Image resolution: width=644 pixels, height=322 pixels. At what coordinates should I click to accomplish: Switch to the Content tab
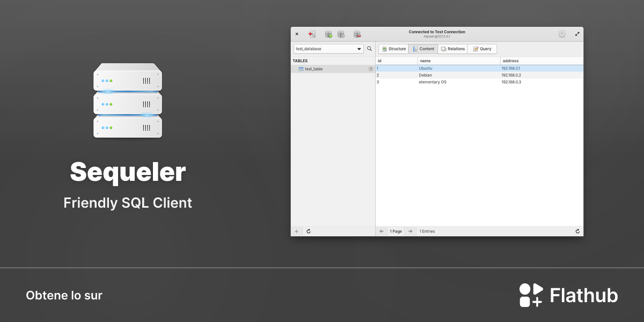pyautogui.click(x=423, y=49)
